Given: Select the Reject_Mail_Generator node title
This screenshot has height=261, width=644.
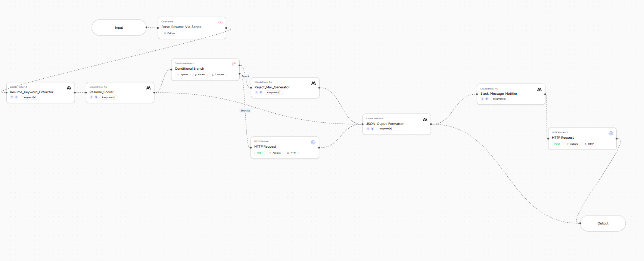Looking at the screenshot, I should (272, 87).
